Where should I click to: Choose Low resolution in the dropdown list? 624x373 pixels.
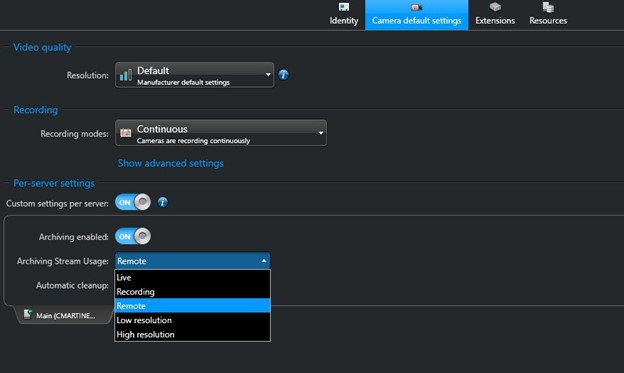coord(193,320)
